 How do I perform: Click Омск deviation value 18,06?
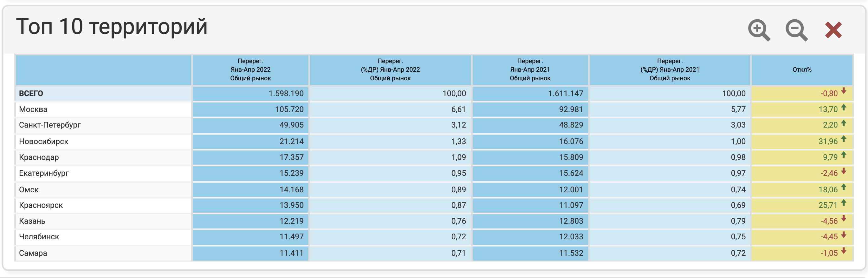827,189
